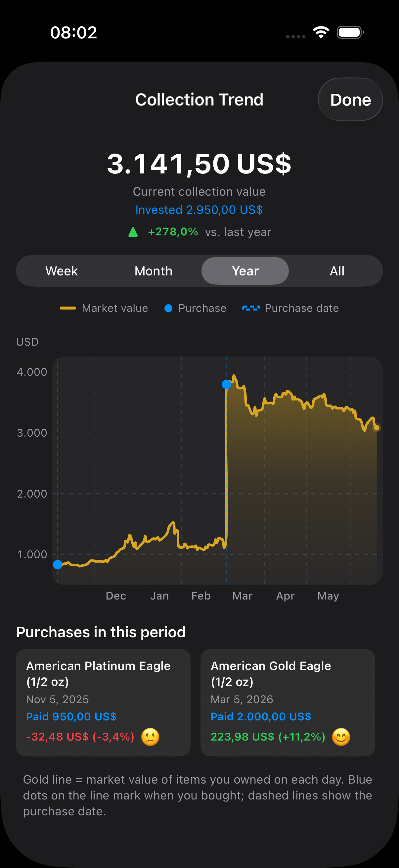
Task: Tap the dashed Purchase date legend marker
Action: [x=251, y=308]
